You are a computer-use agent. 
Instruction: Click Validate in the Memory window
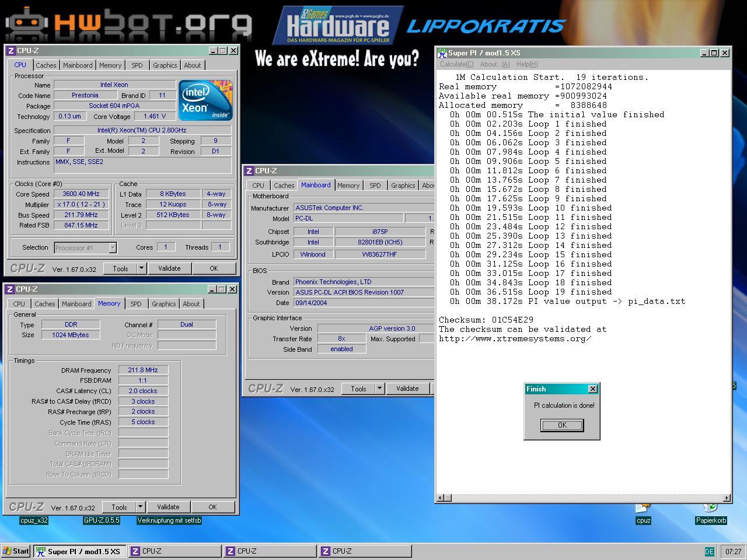click(x=168, y=507)
